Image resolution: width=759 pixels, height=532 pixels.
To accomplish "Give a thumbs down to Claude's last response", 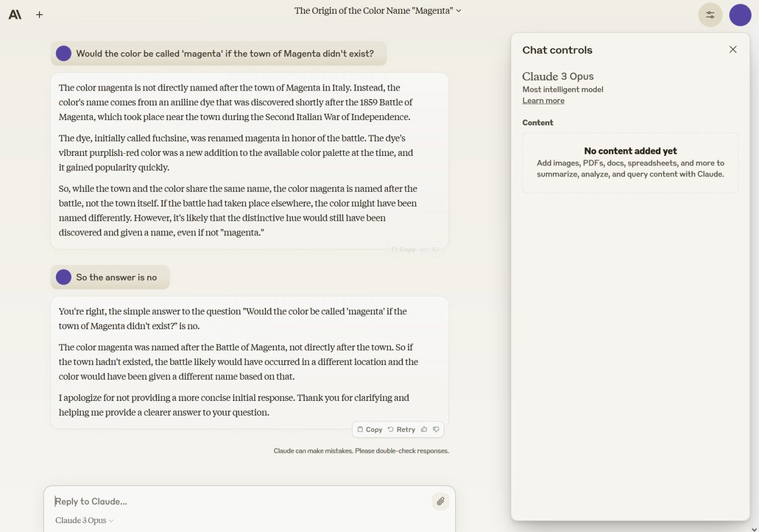I will [436, 429].
